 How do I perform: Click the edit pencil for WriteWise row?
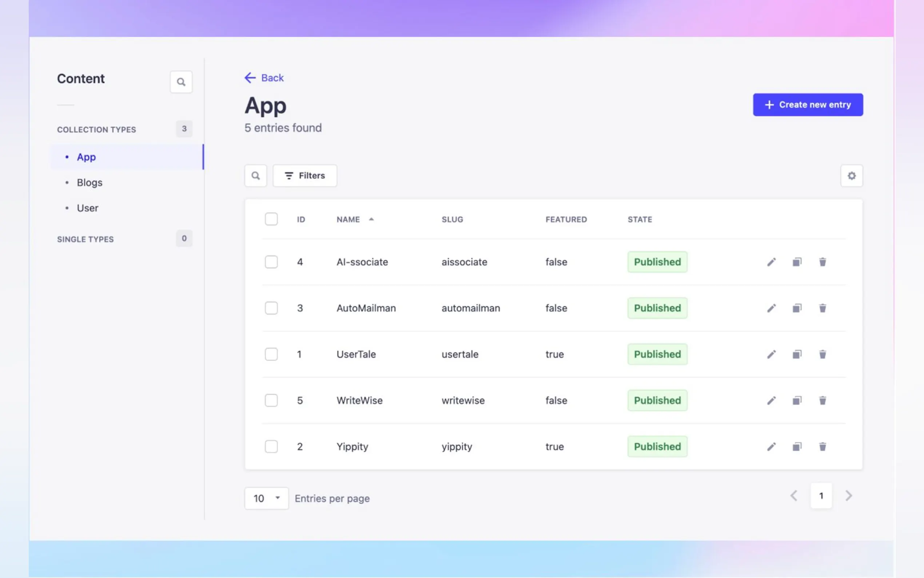pos(771,400)
